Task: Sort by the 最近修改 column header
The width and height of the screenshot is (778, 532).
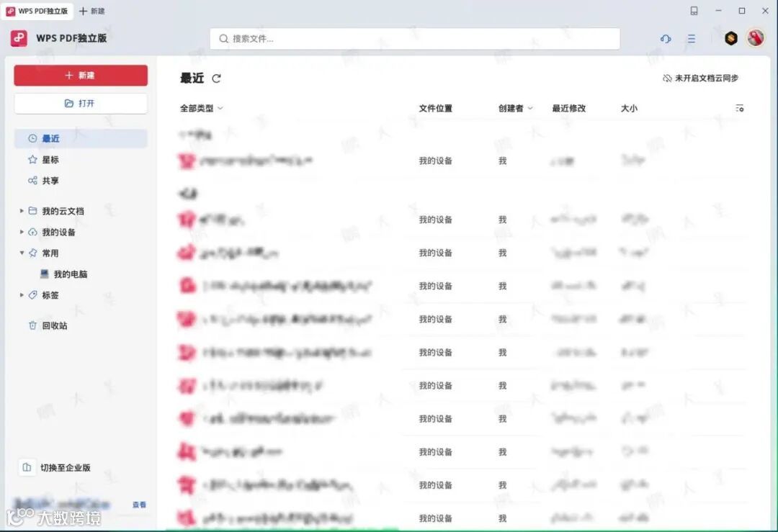Action: tap(568, 108)
